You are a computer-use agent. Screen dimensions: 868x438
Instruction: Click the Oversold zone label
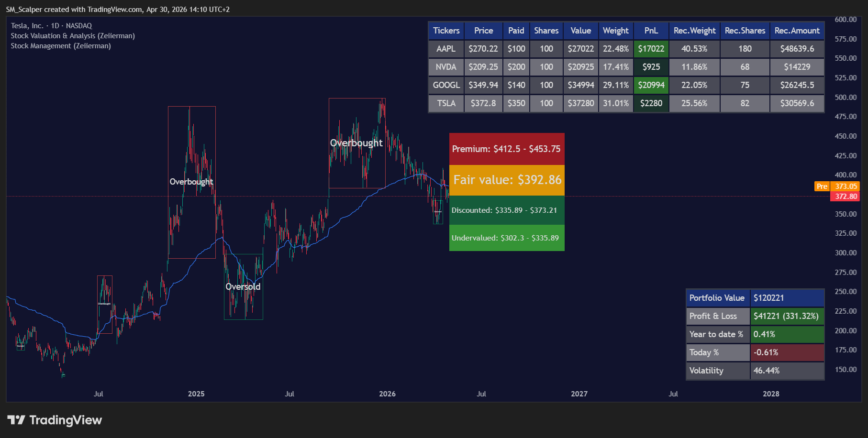pos(243,286)
